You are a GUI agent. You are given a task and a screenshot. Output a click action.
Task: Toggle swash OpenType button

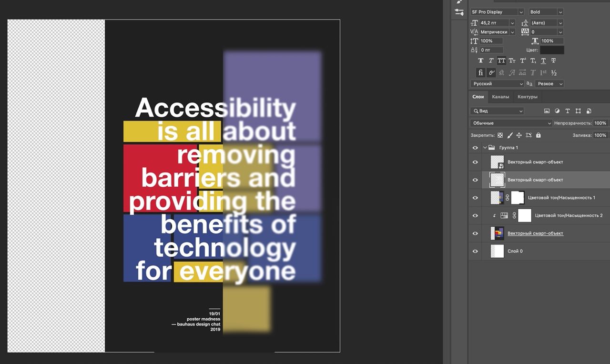tap(512, 73)
